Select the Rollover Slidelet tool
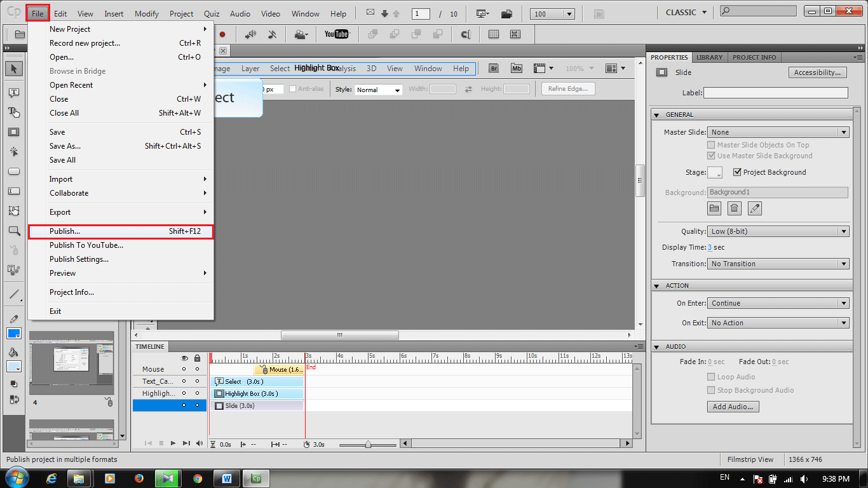868x488 pixels. (x=14, y=211)
